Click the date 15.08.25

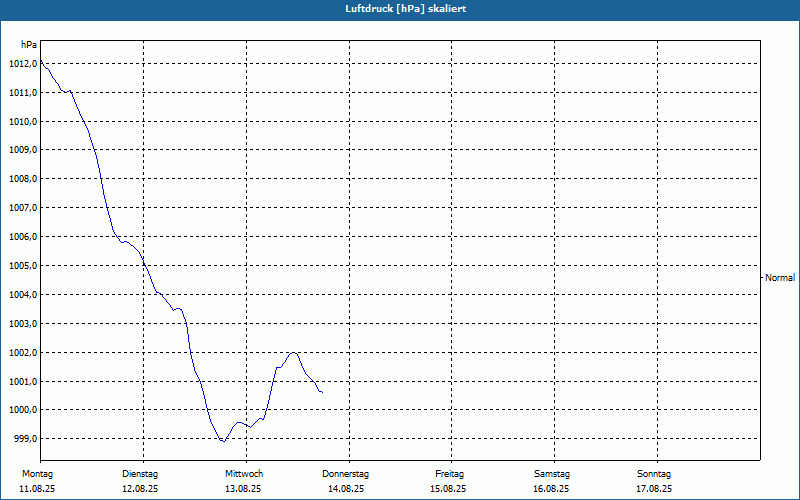pos(448,489)
